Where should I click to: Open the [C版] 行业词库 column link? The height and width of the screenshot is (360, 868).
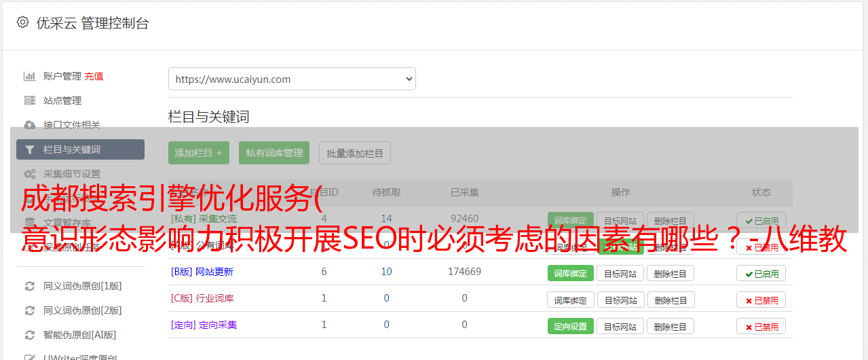click(x=202, y=298)
